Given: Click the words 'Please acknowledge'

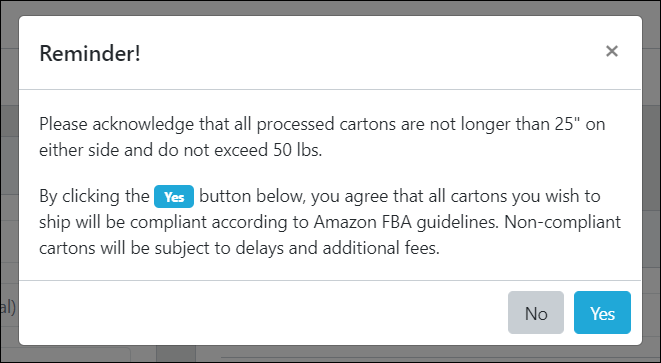Looking at the screenshot, I should (117, 125).
